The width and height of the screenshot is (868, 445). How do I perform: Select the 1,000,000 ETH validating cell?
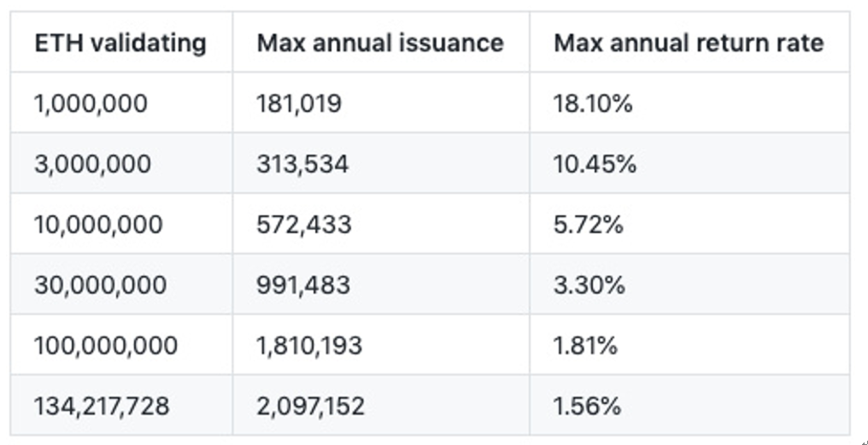tap(91, 103)
